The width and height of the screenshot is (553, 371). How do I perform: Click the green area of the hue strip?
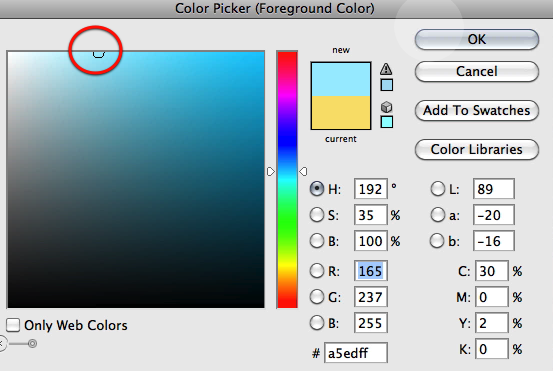pyautogui.click(x=287, y=226)
